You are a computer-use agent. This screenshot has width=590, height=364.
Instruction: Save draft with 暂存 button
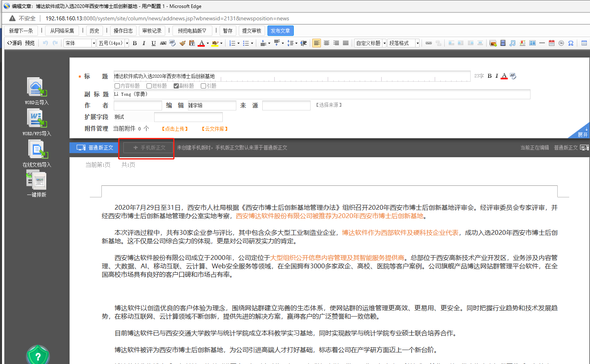[228, 31]
